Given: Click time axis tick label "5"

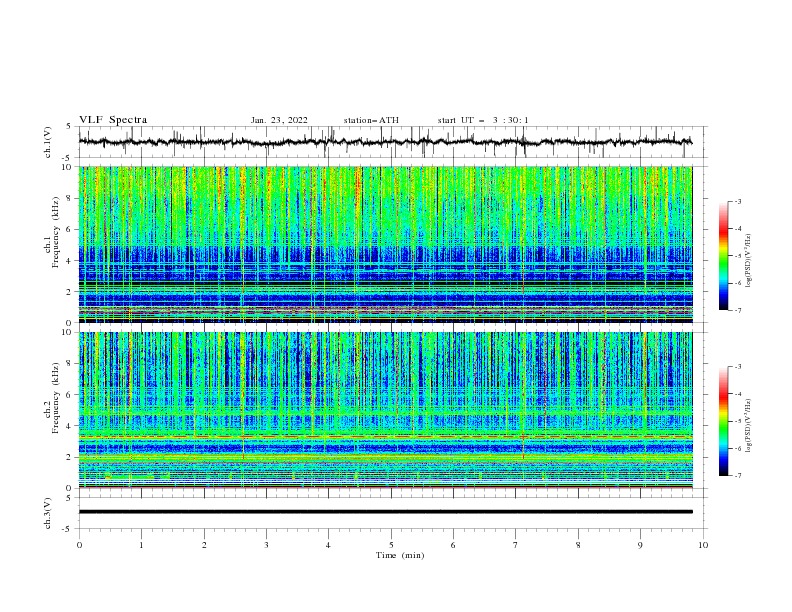Looking at the screenshot, I should [391, 545].
